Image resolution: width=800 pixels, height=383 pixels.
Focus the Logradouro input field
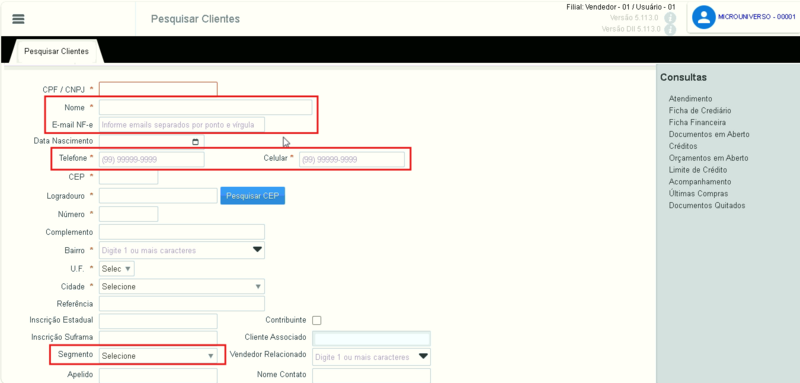[x=158, y=196]
